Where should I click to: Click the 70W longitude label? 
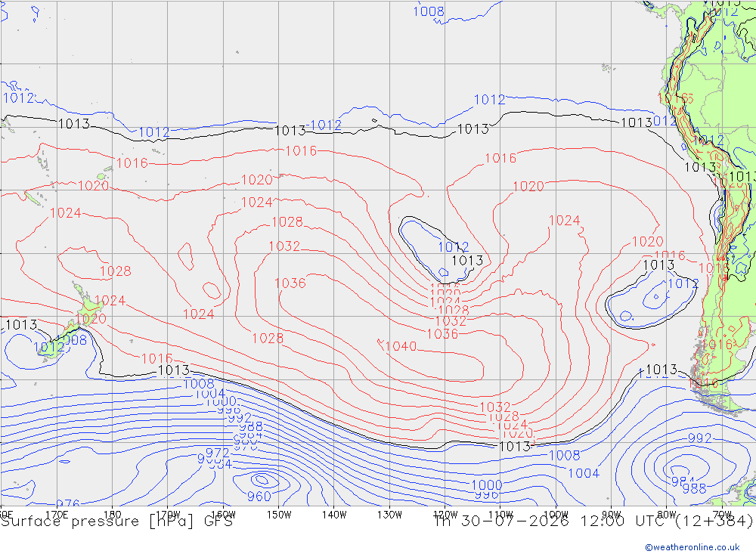pos(722,515)
